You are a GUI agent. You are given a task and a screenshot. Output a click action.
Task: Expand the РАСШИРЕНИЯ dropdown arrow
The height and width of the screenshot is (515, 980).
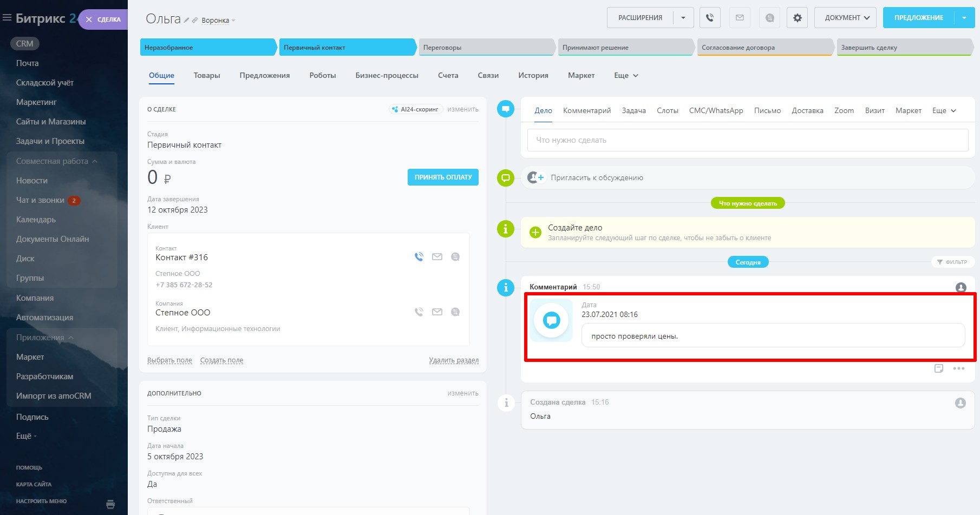point(683,18)
